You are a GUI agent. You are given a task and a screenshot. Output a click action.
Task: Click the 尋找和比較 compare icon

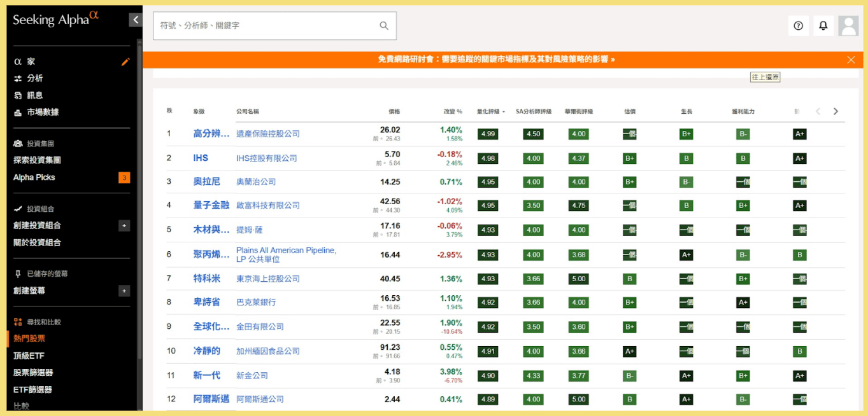(18, 322)
